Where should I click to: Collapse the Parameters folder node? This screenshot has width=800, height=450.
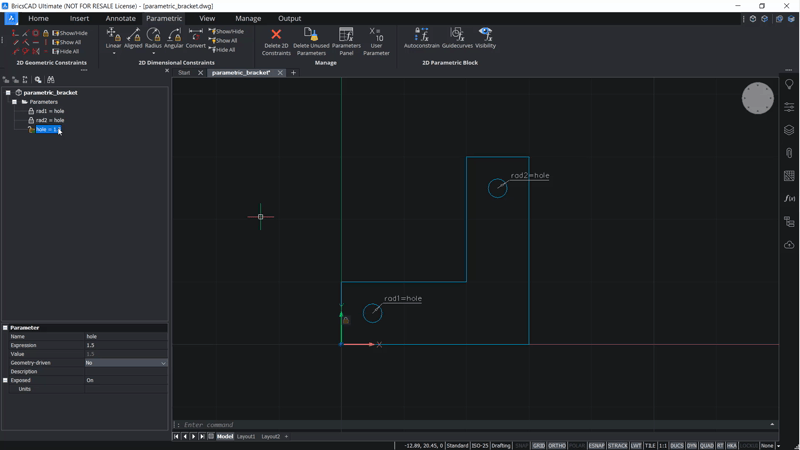click(x=14, y=102)
